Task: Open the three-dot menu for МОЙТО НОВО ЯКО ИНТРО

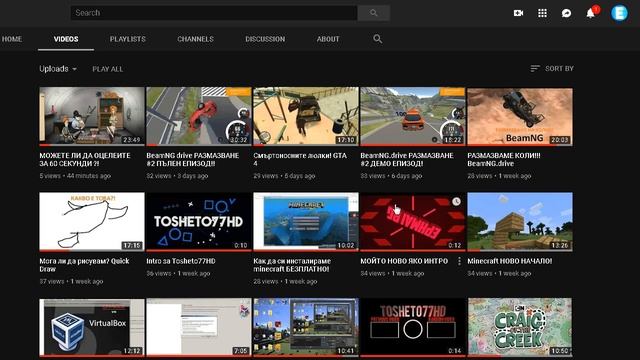Action: click(x=459, y=261)
